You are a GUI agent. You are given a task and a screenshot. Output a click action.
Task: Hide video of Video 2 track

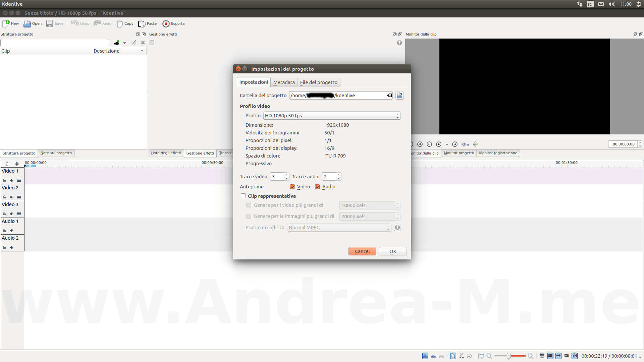[x=19, y=197]
